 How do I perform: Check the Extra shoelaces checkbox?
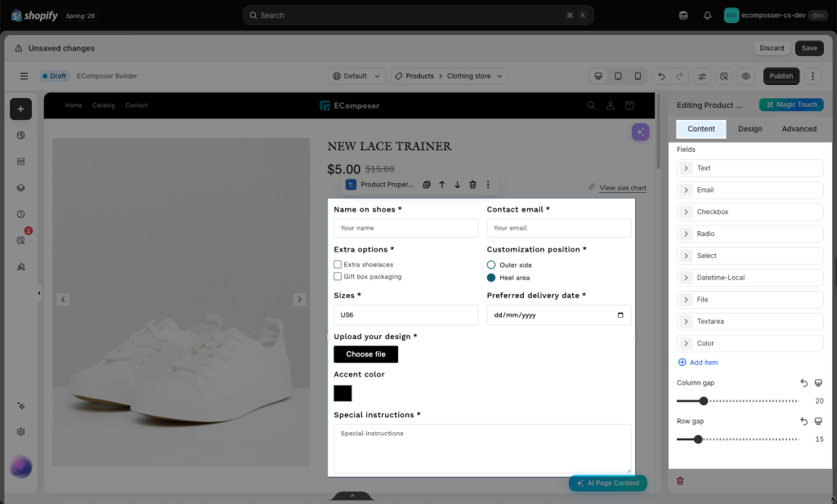pos(338,265)
